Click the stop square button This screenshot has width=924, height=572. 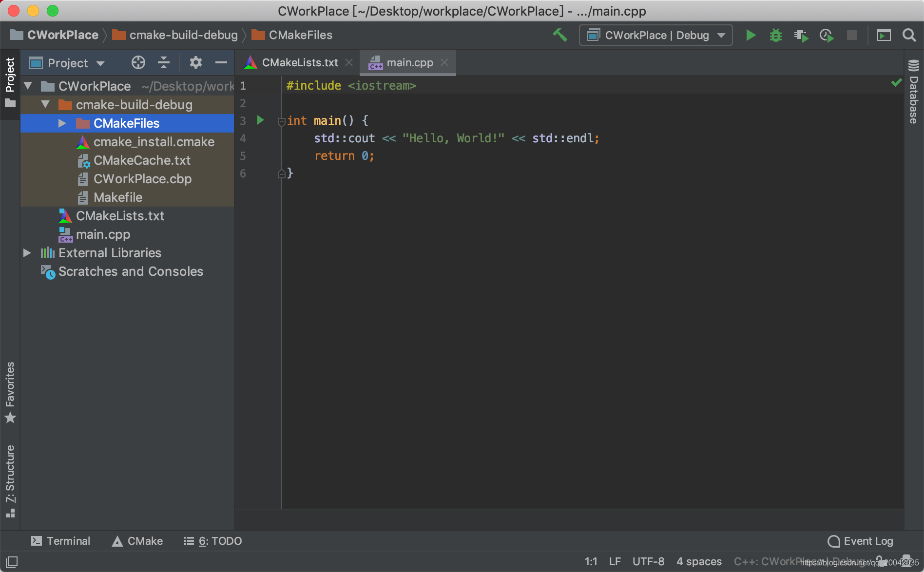point(851,35)
